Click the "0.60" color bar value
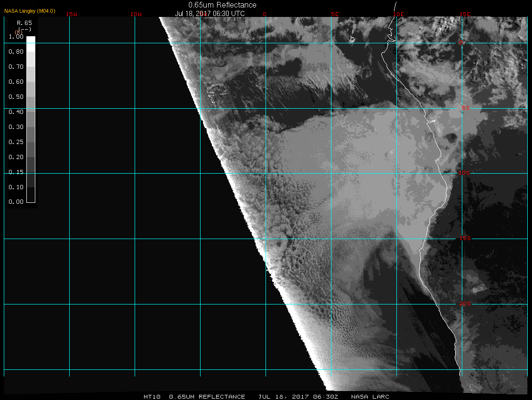The width and height of the screenshot is (532, 400). (x=16, y=82)
